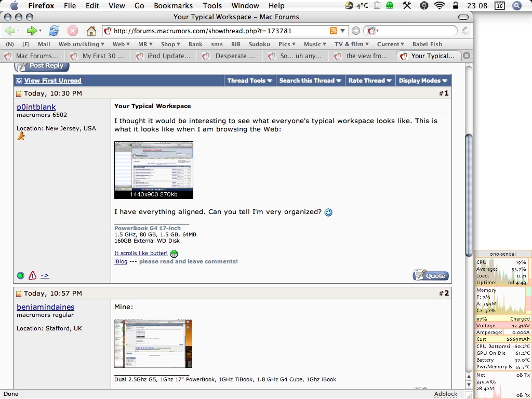Open the URL history dropdown arrow
Image resolution: width=532 pixels, height=399 pixels.
click(x=343, y=31)
